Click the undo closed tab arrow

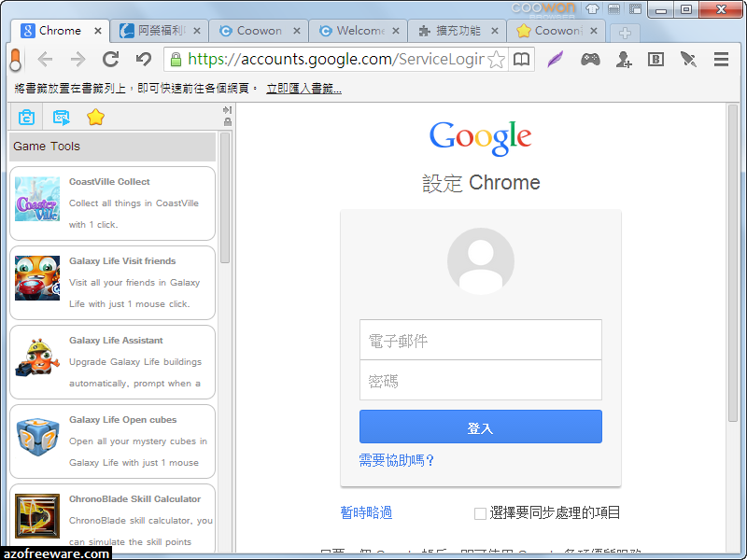144,59
